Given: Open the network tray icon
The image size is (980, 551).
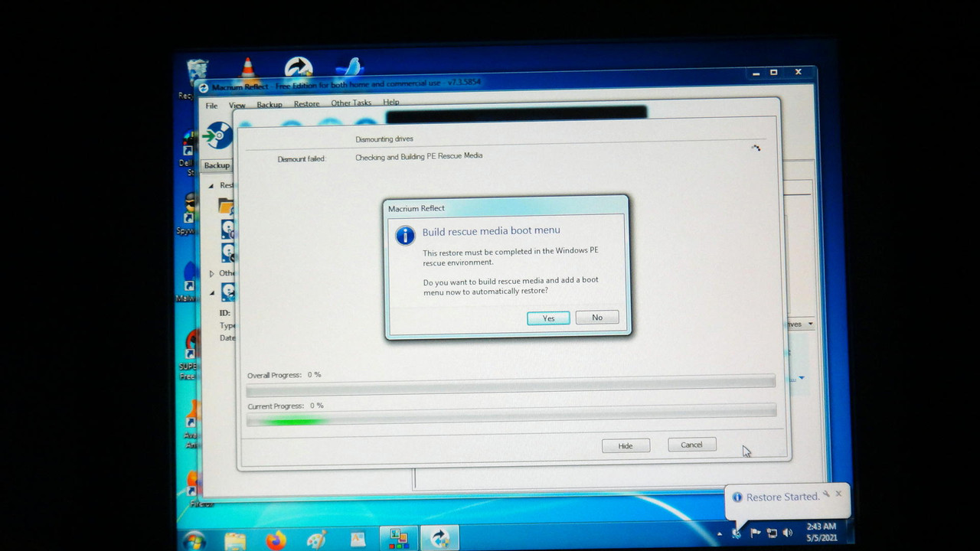Looking at the screenshot, I should [x=772, y=533].
